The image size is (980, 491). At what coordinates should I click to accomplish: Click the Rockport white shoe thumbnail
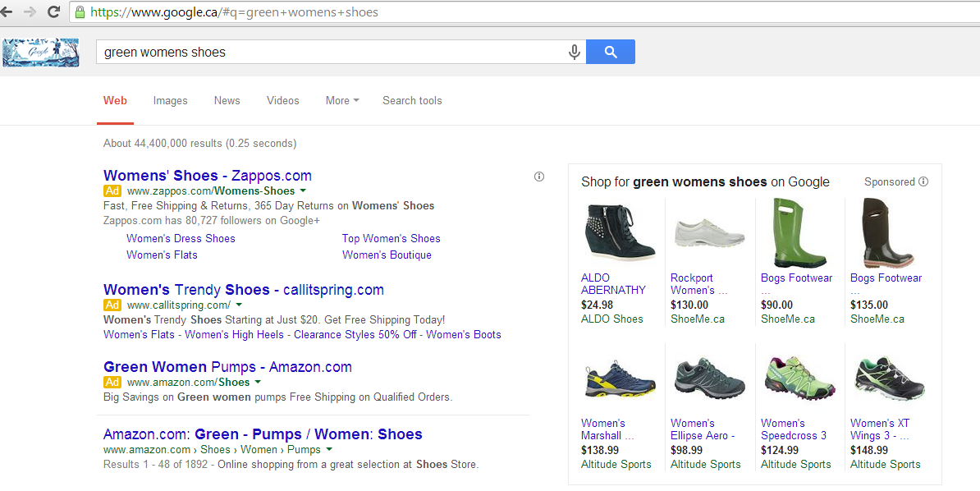pos(709,232)
